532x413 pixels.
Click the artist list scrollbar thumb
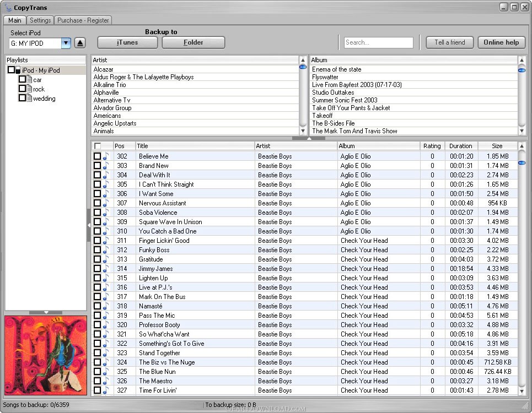point(303,67)
